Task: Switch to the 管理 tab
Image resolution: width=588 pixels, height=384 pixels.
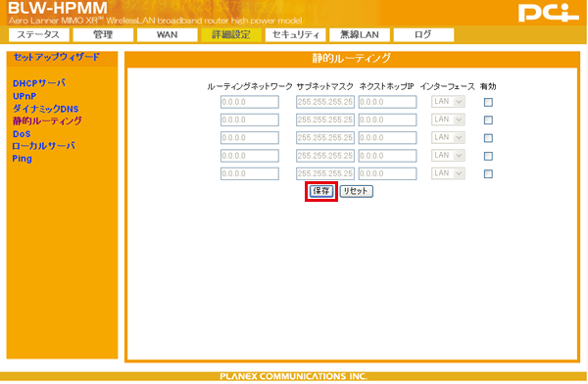Action: tap(103, 35)
